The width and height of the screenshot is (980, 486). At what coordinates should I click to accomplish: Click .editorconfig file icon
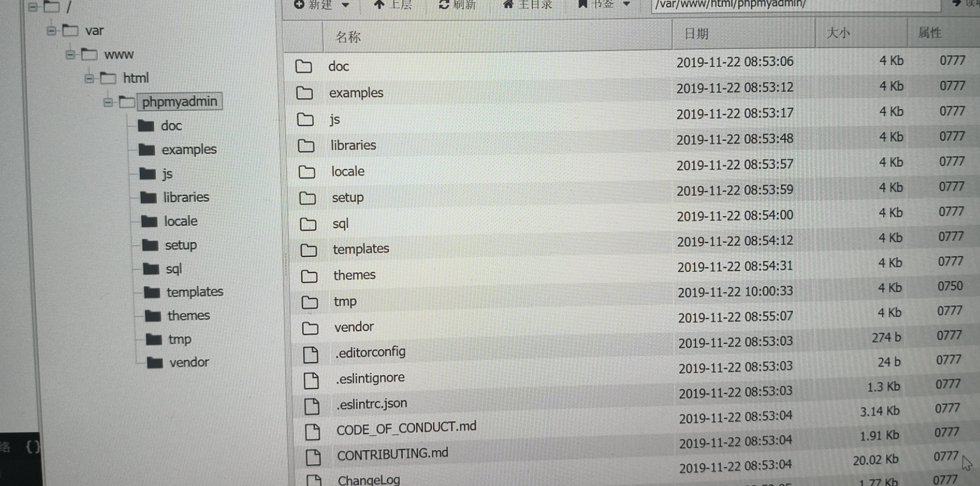311,355
